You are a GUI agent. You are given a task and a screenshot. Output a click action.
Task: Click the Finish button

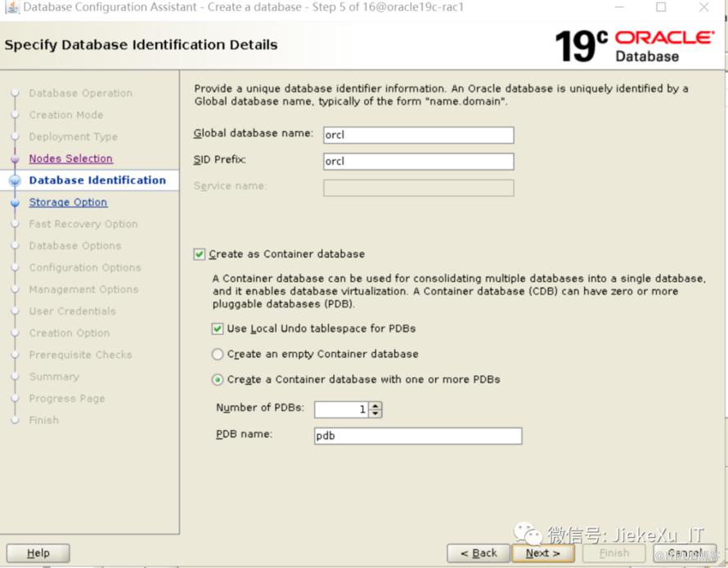(613, 553)
